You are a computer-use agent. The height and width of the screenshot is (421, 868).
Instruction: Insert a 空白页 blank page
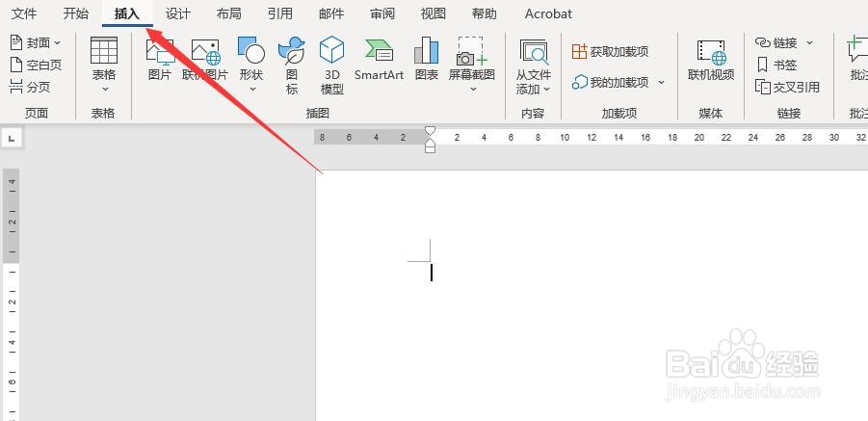(36, 65)
